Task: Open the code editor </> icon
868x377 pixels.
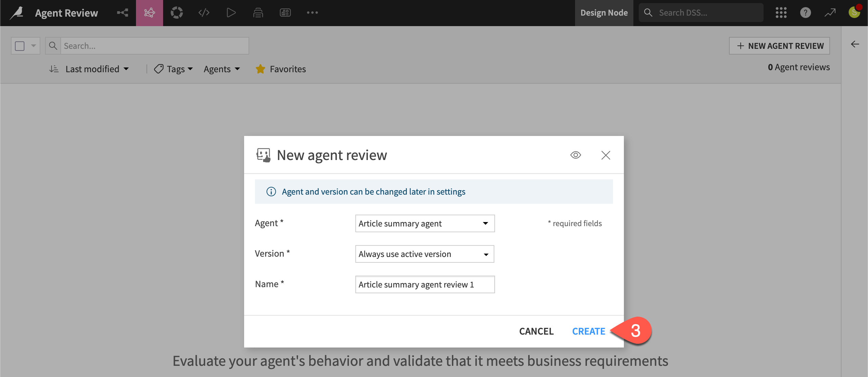Action: [203, 13]
